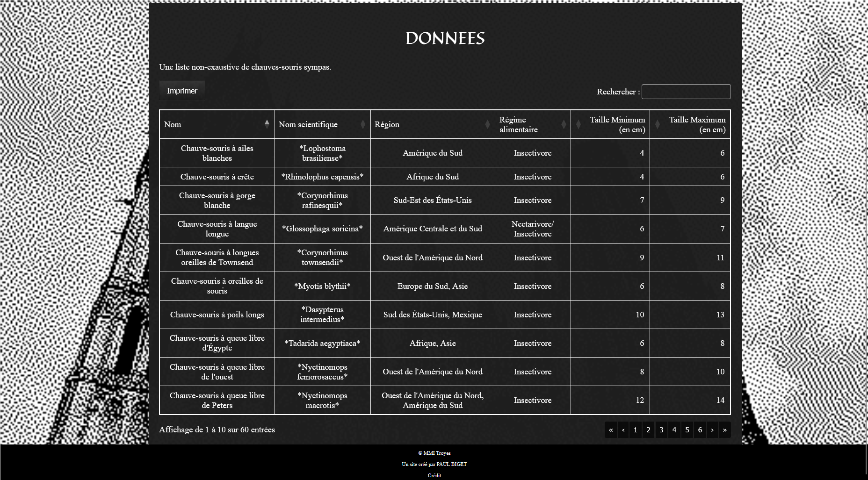The image size is (868, 480).
Task: Click region cell Afrique, Asie
Action: click(x=433, y=343)
